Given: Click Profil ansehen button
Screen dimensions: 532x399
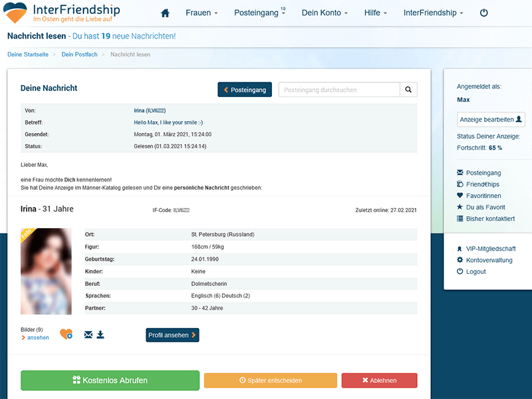Looking at the screenshot, I should [x=172, y=335].
